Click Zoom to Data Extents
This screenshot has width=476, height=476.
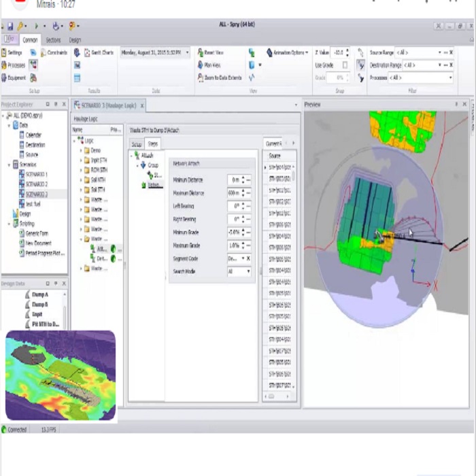pyautogui.click(x=220, y=78)
